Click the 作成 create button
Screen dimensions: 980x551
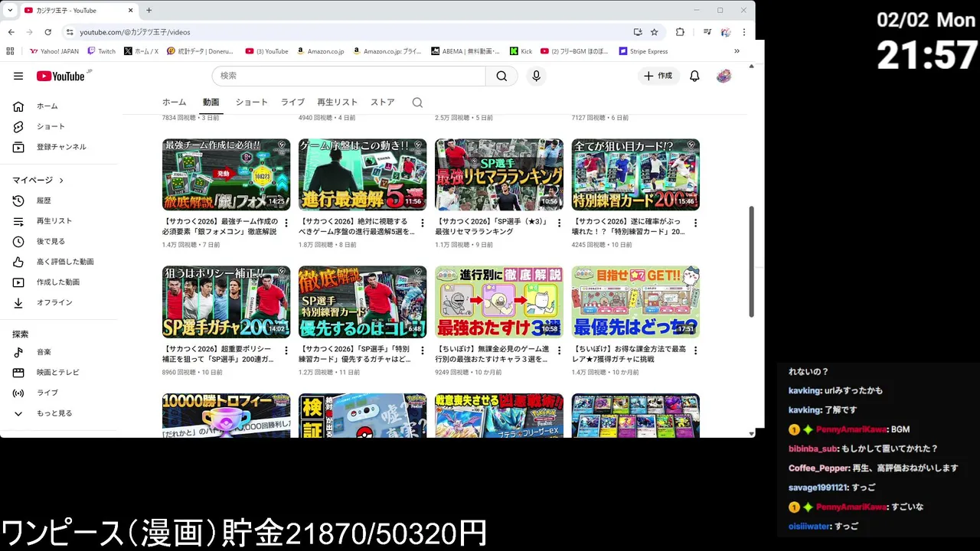tap(658, 76)
